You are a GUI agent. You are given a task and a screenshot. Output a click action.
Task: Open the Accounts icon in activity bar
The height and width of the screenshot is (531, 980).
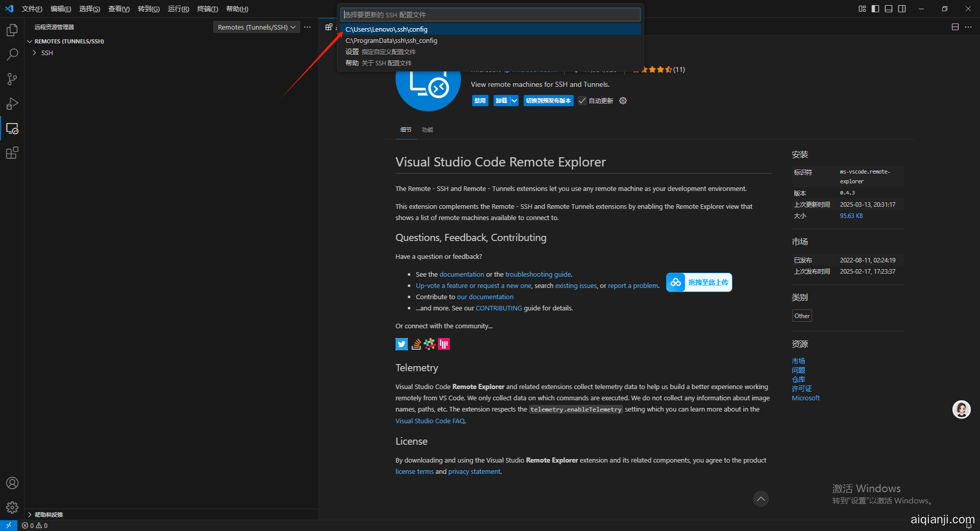click(x=12, y=483)
